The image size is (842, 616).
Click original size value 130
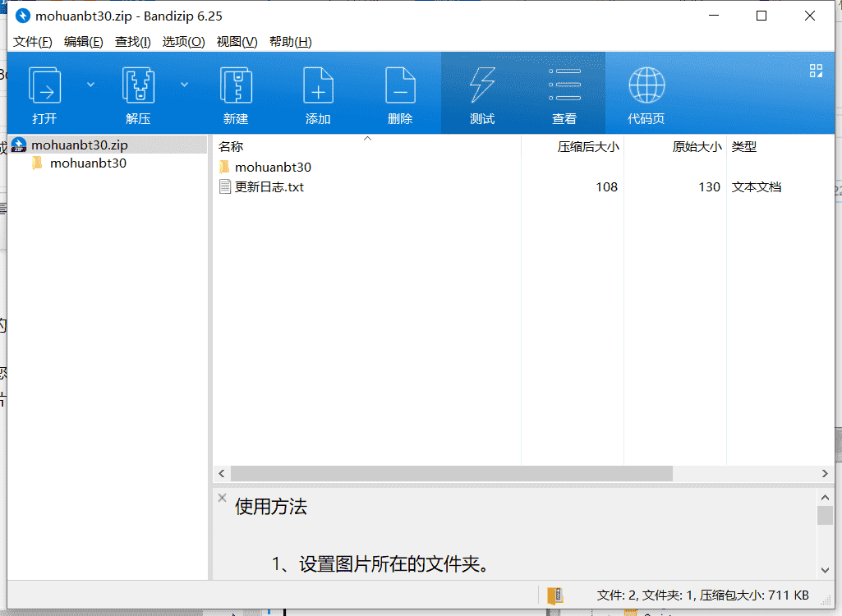(709, 187)
